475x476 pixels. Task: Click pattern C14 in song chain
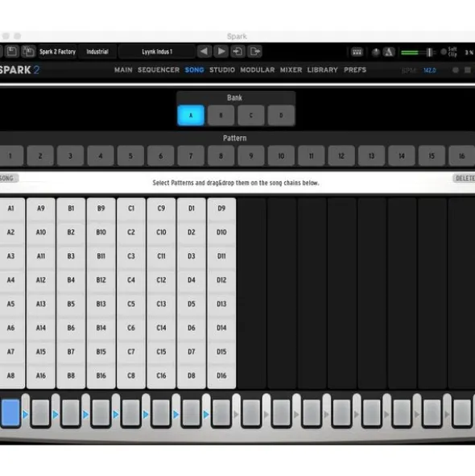(x=161, y=328)
